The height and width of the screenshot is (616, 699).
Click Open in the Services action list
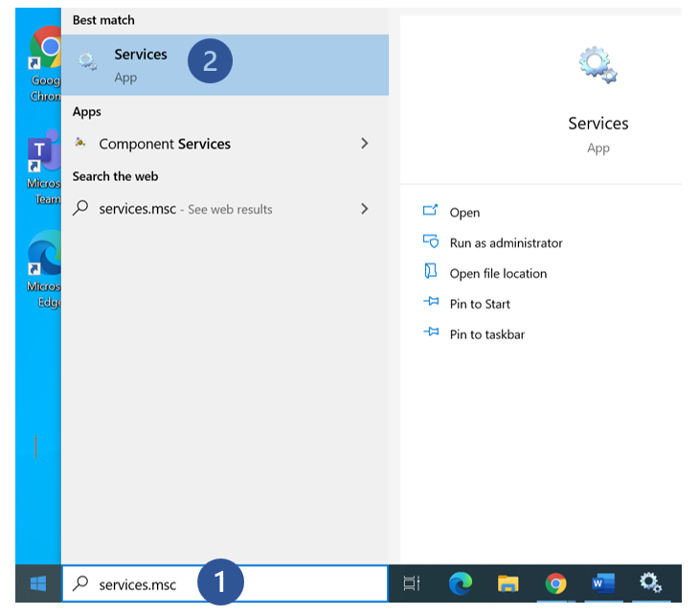464,213
